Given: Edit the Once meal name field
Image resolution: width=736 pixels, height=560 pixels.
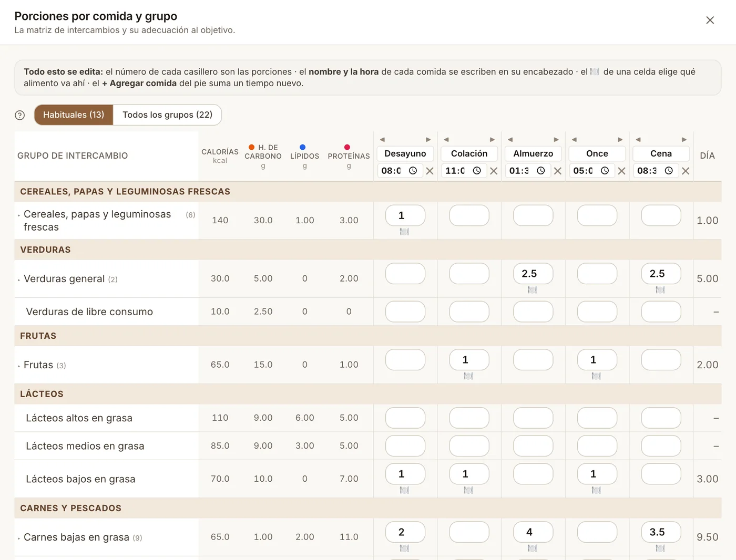Looking at the screenshot, I should point(597,153).
